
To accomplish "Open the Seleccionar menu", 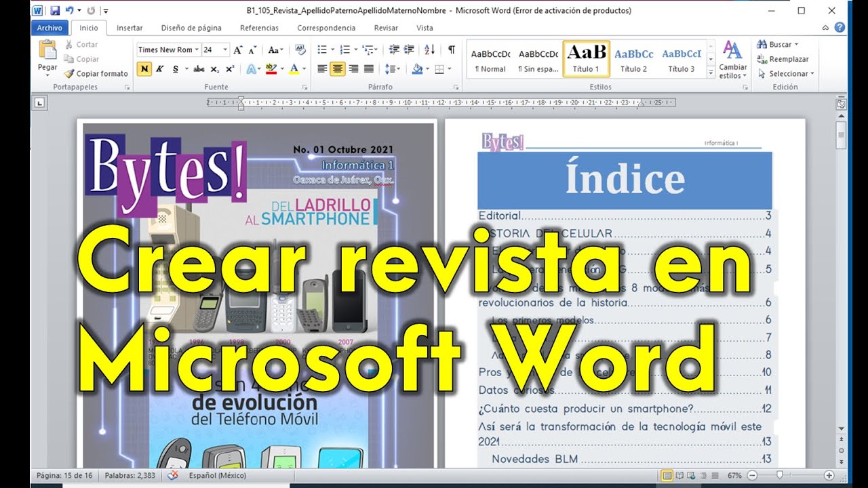I will 786,73.
